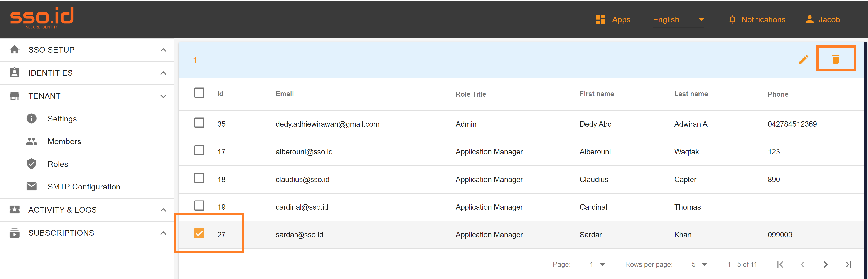Click the Activity & Logs star icon
Screen dimensions: 868x279
[x=15, y=210]
